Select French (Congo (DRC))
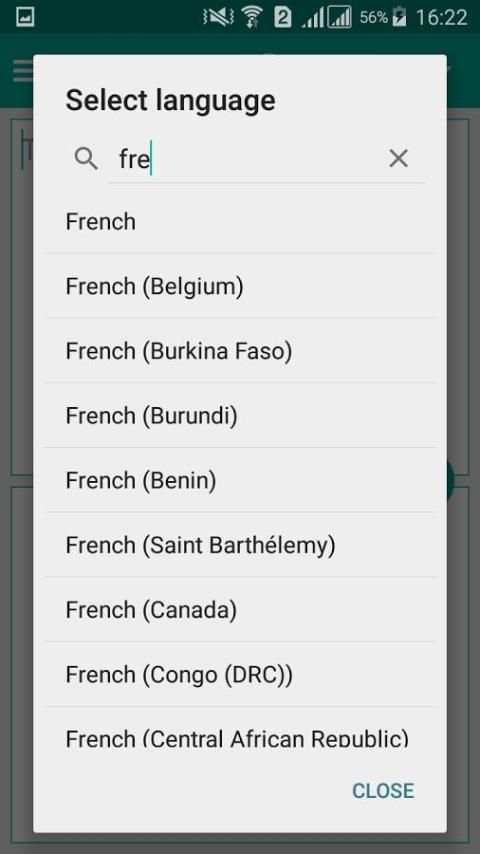 pos(240,675)
